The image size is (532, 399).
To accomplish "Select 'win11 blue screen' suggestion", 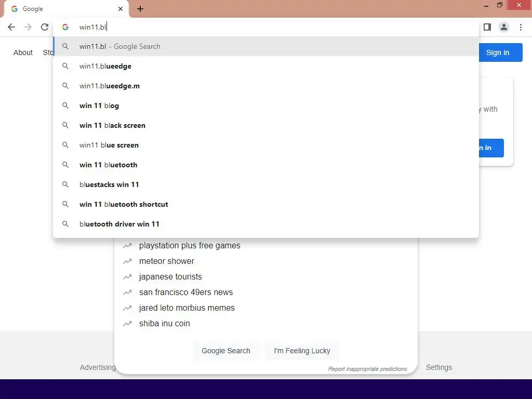I will [266, 145].
